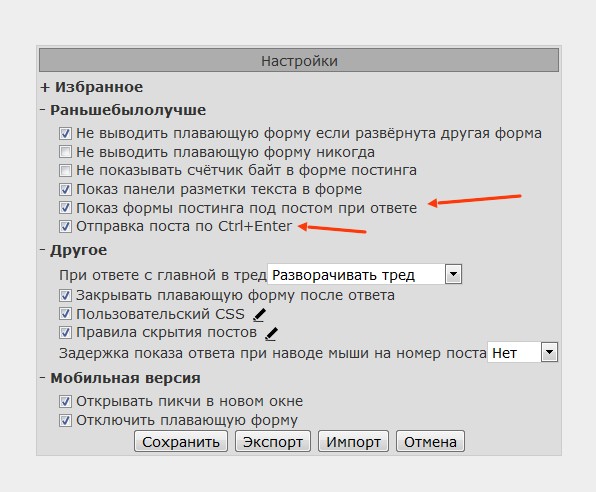596x492 pixels.
Task: Toggle 'Отключить плавающую форму' checkbox
Action: [x=65, y=421]
